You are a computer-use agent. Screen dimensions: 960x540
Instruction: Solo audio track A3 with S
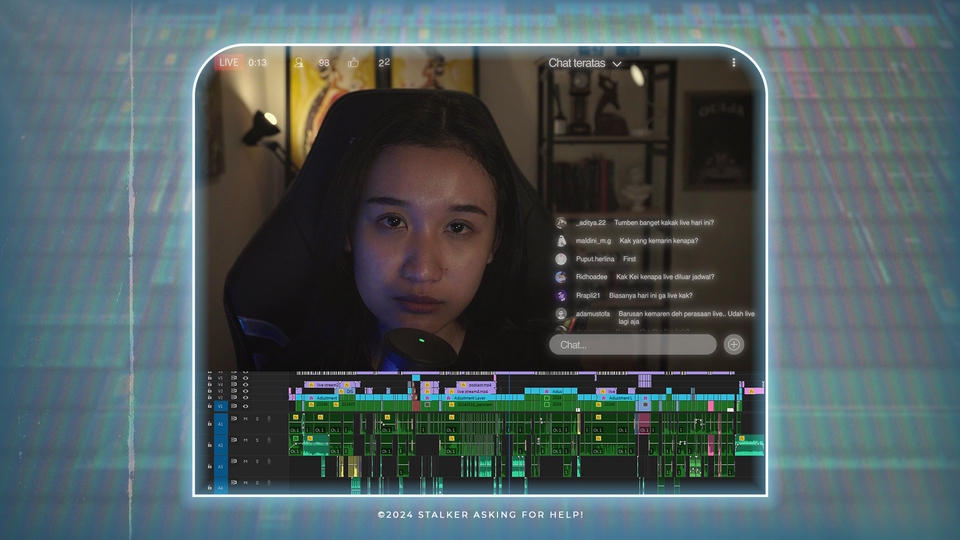point(257,461)
